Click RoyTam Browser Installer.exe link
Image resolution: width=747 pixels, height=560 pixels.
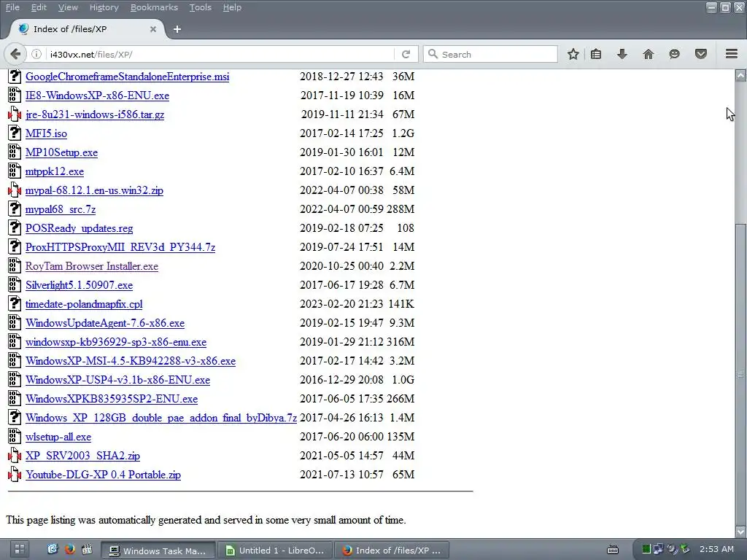click(x=91, y=265)
